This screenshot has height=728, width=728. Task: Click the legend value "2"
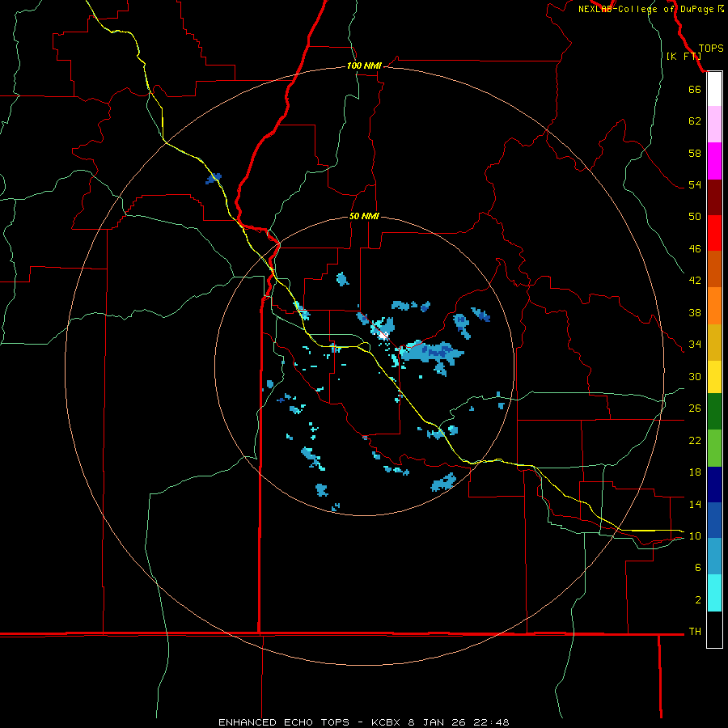(697, 600)
